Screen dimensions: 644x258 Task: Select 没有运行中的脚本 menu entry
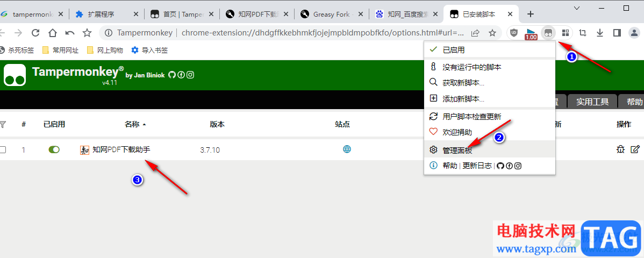(490, 67)
